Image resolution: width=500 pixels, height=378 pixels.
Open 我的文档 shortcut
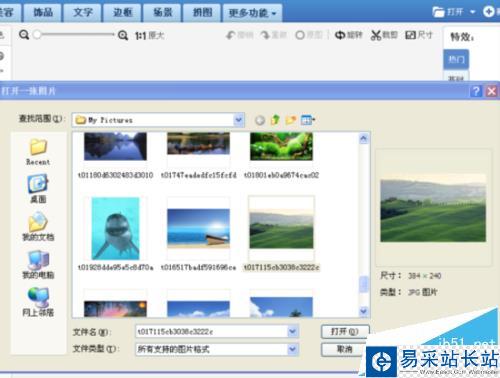(38, 226)
